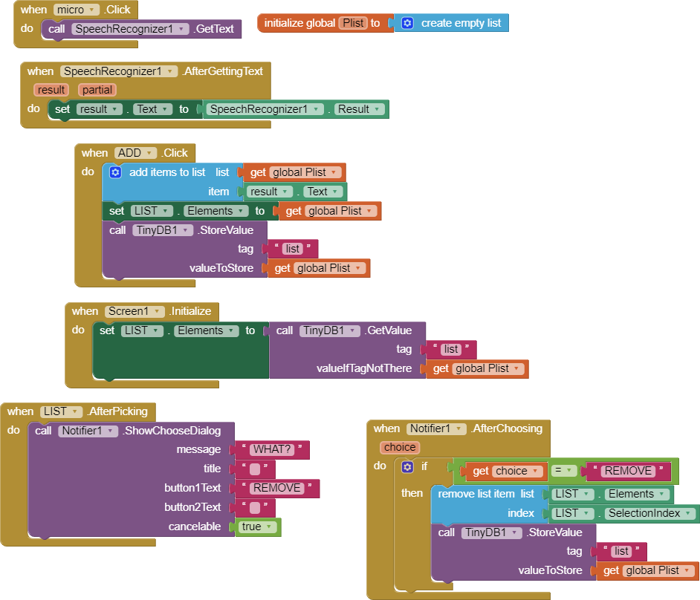The width and height of the screenshot is (700, 600).
Task: Click the gear icon on the if block
Action: pos(407,467)
